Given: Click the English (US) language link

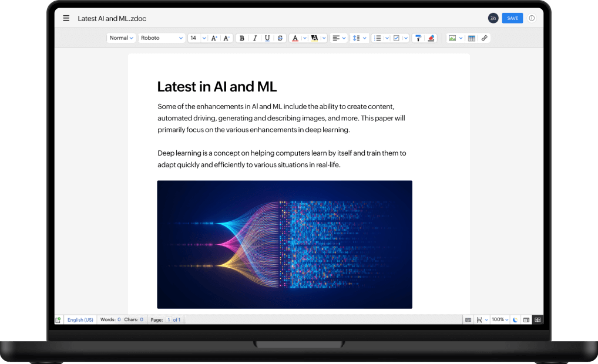Looking at the screenshot, I should 80,320.
